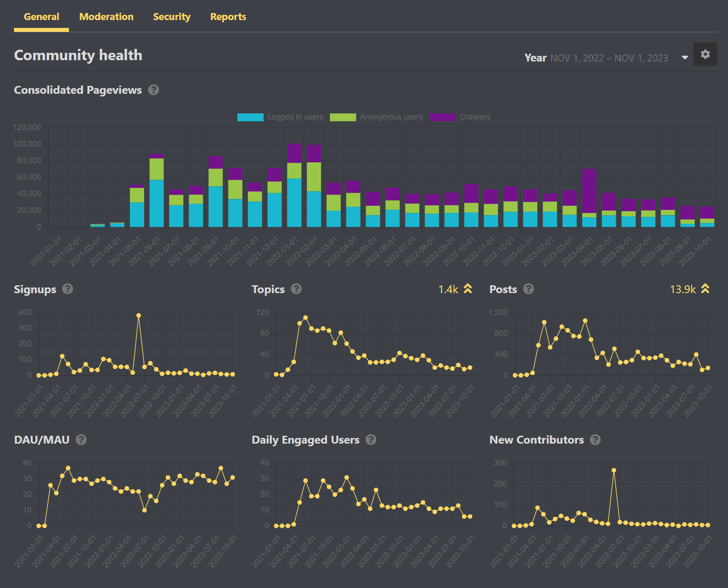Click the help icon next to Topics
Screen dimensions: 728x588
tap(296, 289)
